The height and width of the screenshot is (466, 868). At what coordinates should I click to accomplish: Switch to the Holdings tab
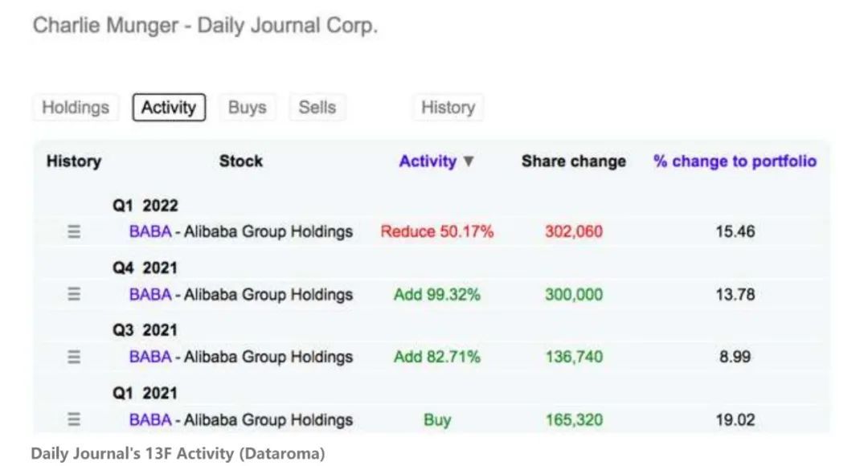coord(75,108)
